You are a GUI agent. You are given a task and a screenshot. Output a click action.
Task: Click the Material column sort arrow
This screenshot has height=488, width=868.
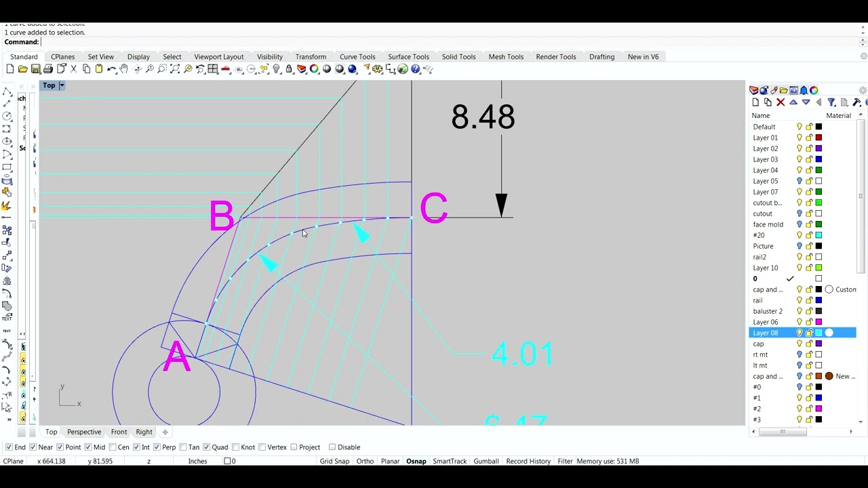[x=861, y=115]
